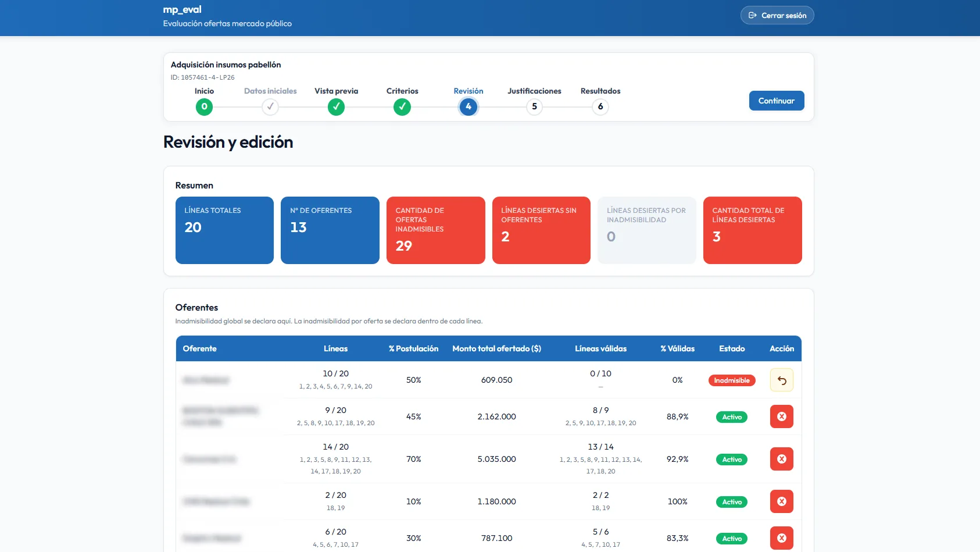Click the red X action icon on the 1.180.000 row
This screenshot has width=980, height=552.
781,501
